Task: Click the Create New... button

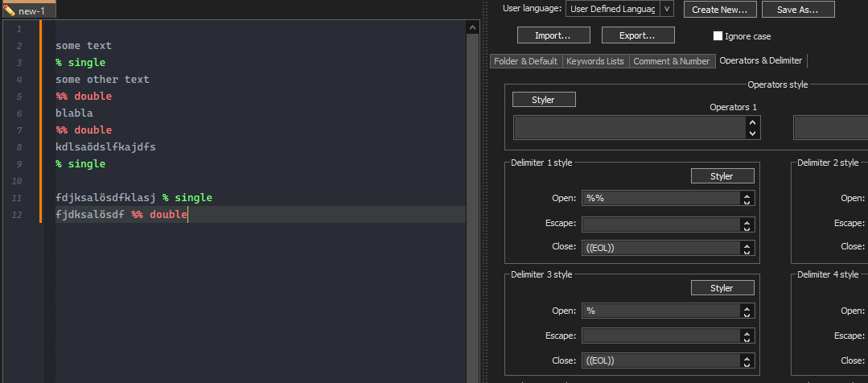Action: tap(720, 10)
